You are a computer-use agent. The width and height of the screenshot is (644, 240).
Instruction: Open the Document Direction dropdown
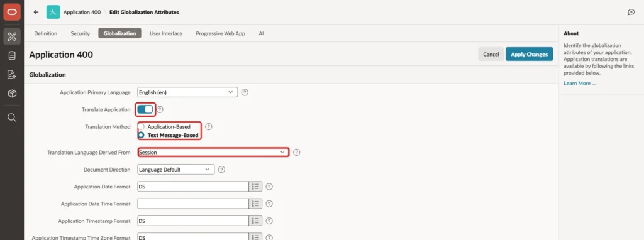tap(176, 169)
